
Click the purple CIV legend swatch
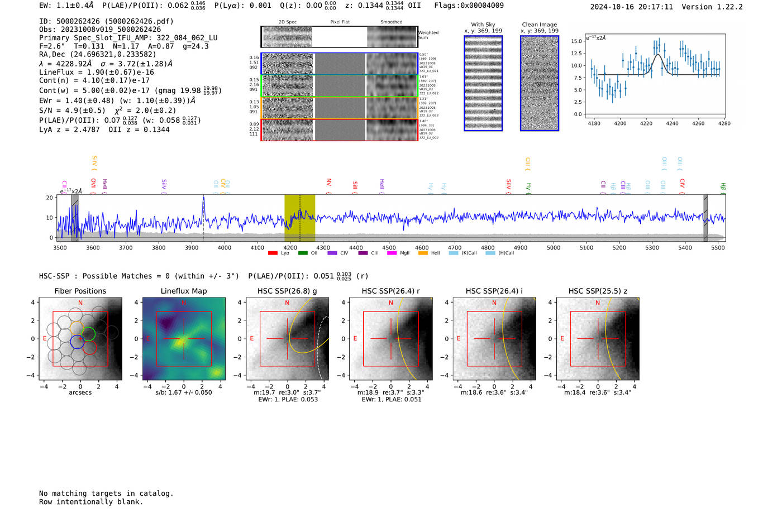pyautogui.click(x=332, y=253)
